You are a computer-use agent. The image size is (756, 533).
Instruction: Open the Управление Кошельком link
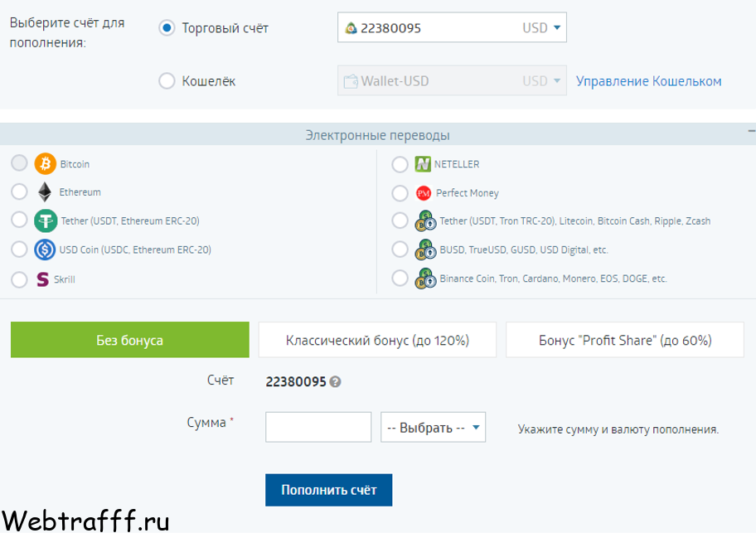648,81
